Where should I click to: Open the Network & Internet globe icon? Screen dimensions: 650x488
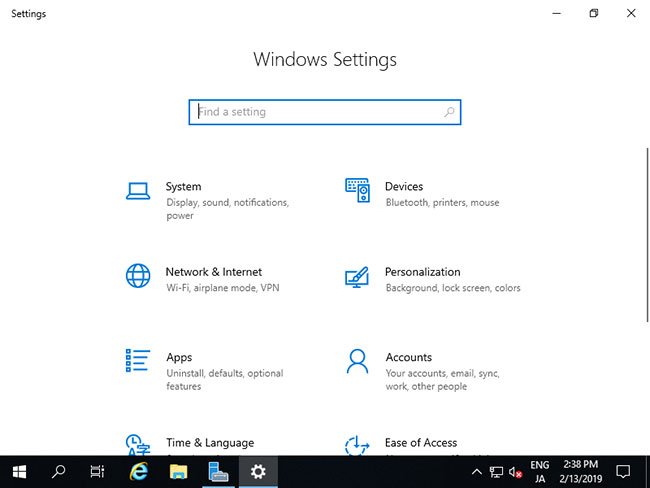[138, 276]
